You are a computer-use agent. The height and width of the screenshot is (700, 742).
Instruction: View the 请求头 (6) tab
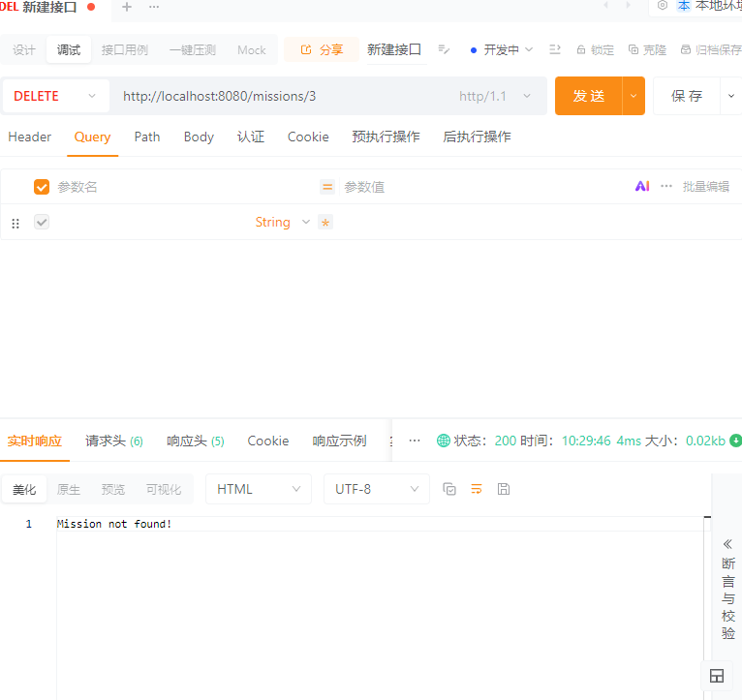[114, 441]
